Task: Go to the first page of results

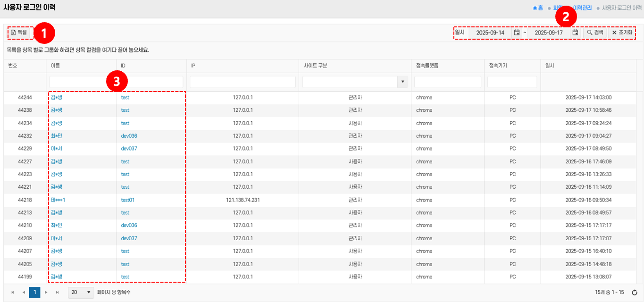Action: click(x=12, y=293)
